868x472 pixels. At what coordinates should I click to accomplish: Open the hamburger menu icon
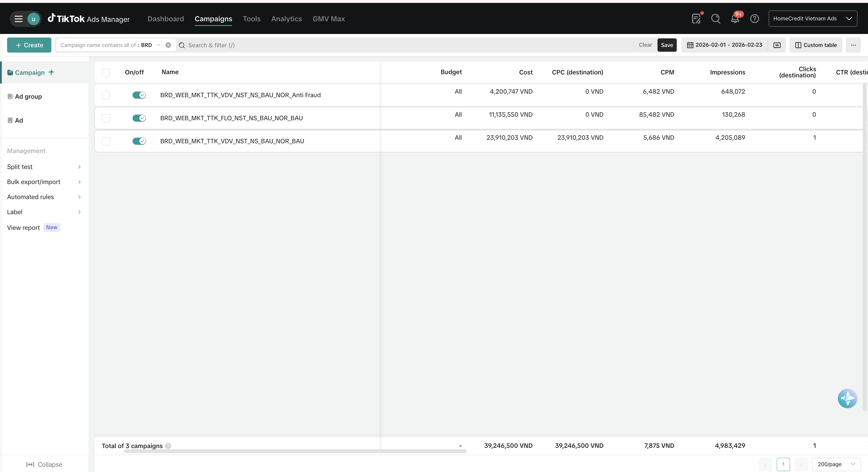pyautogui.click(x=19, y=19)
